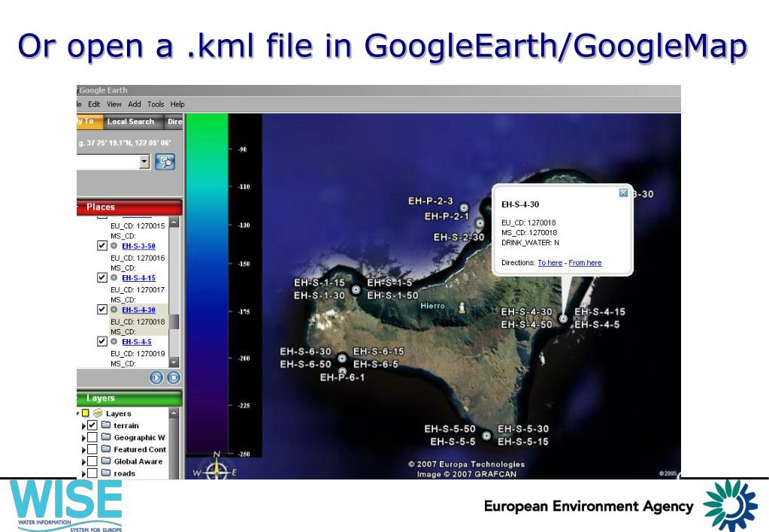Expand the Featured Cont layer node

tap(83, 449)
